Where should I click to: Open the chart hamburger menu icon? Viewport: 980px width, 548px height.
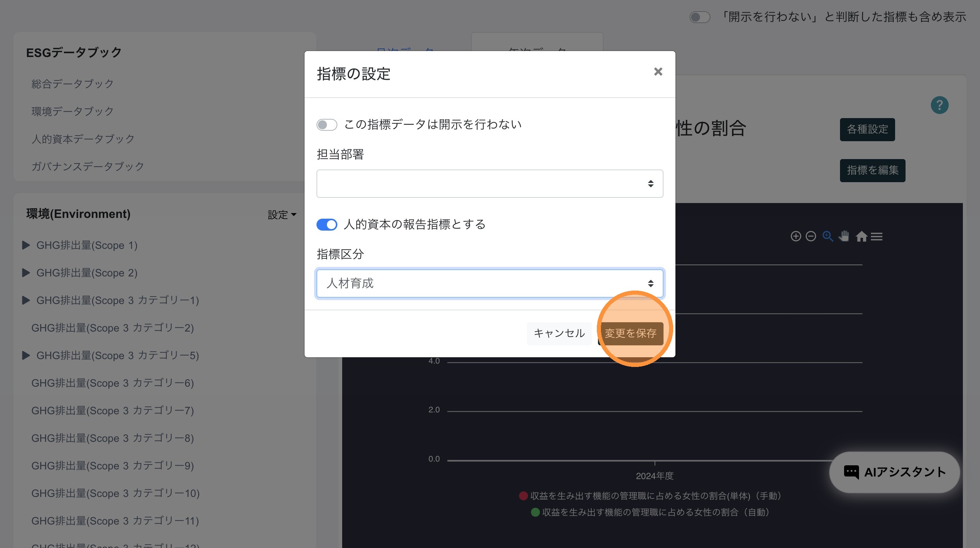pos(876,237)
